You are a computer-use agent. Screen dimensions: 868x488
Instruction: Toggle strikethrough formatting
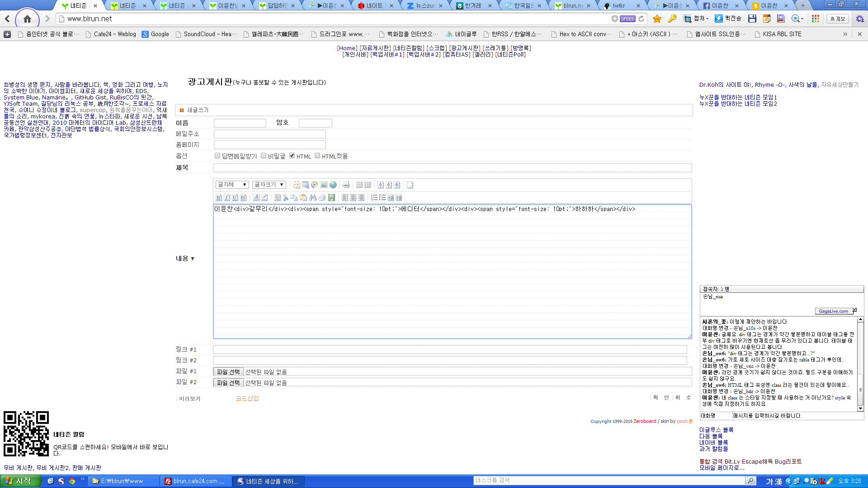[243, 197]
